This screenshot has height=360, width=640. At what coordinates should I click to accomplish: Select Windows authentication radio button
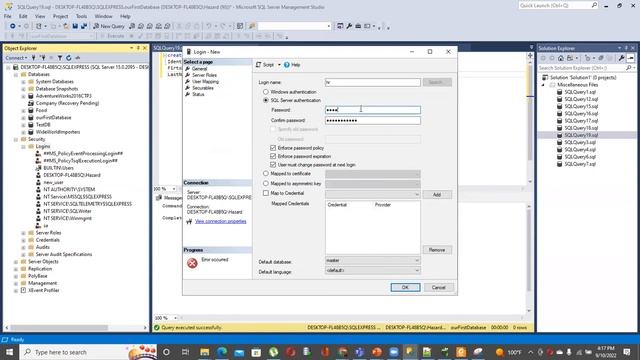coord(266,92)
